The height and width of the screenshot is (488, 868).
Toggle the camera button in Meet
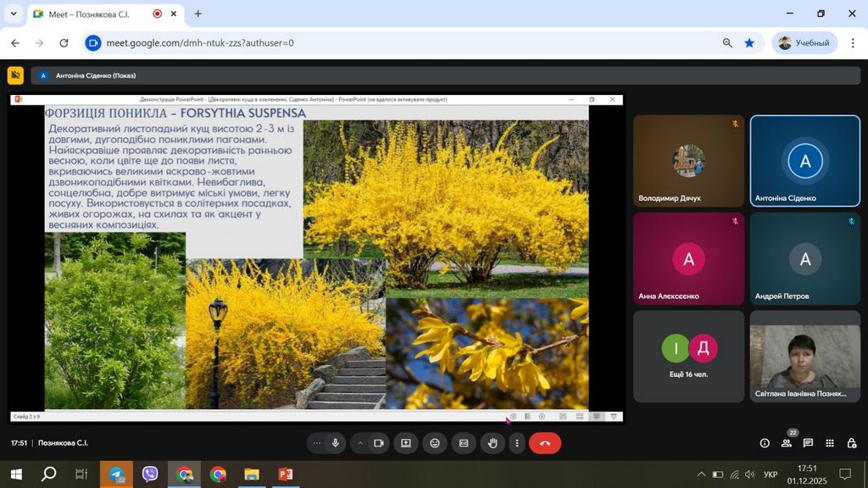click(x=379, y=443)
